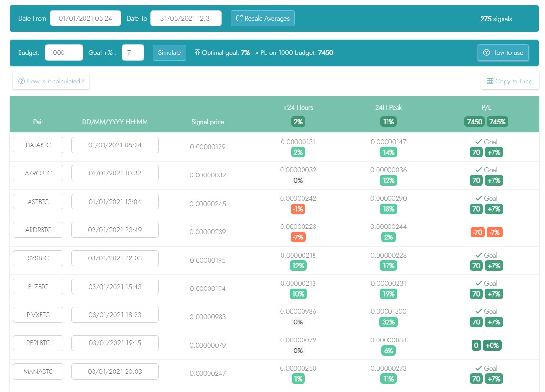Click the 0.00000084 peak value

click(388, 340)
